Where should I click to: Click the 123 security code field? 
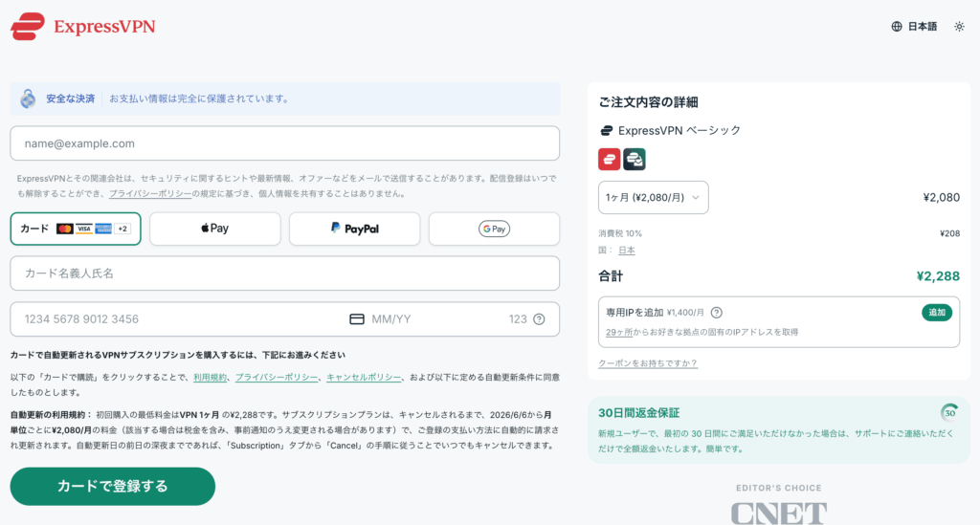(x=518, y=319)
